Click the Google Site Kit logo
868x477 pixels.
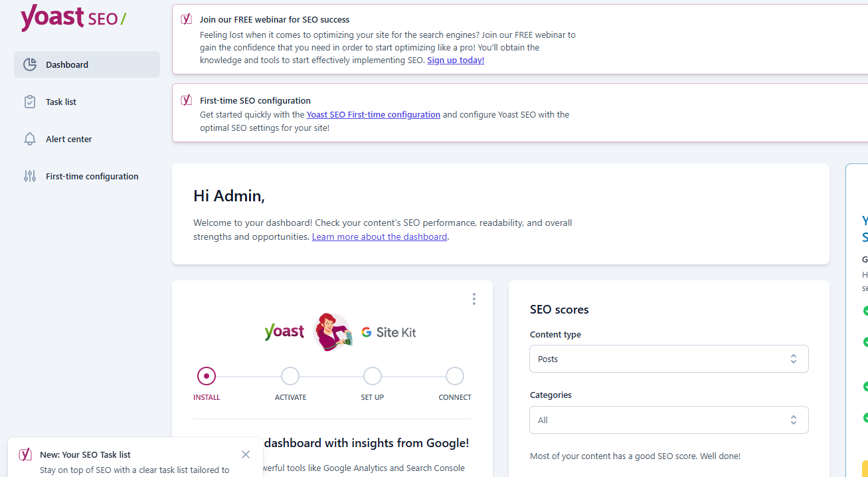[389, 332]
